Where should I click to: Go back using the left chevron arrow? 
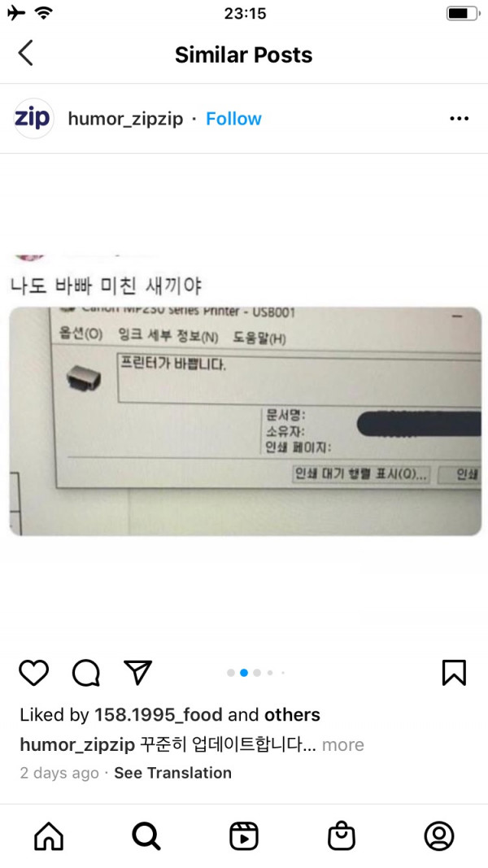25,53
